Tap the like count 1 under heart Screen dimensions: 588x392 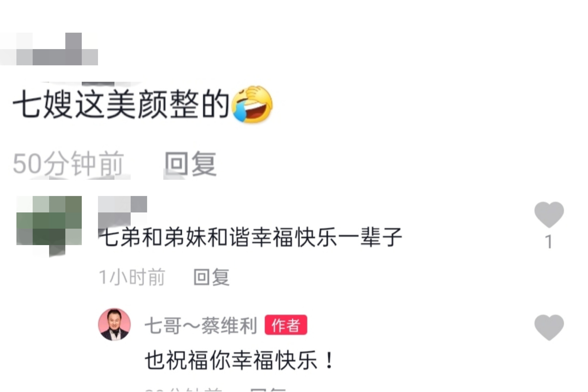point(549,242)
